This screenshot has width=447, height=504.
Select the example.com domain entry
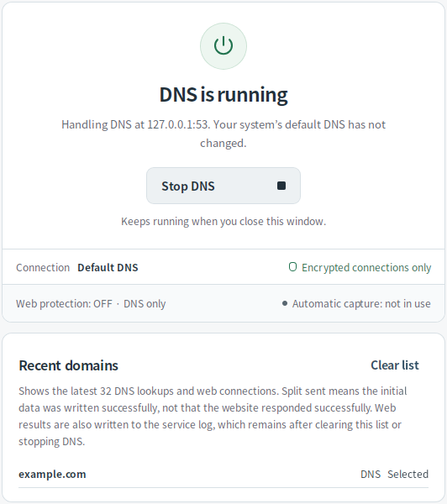52,474
